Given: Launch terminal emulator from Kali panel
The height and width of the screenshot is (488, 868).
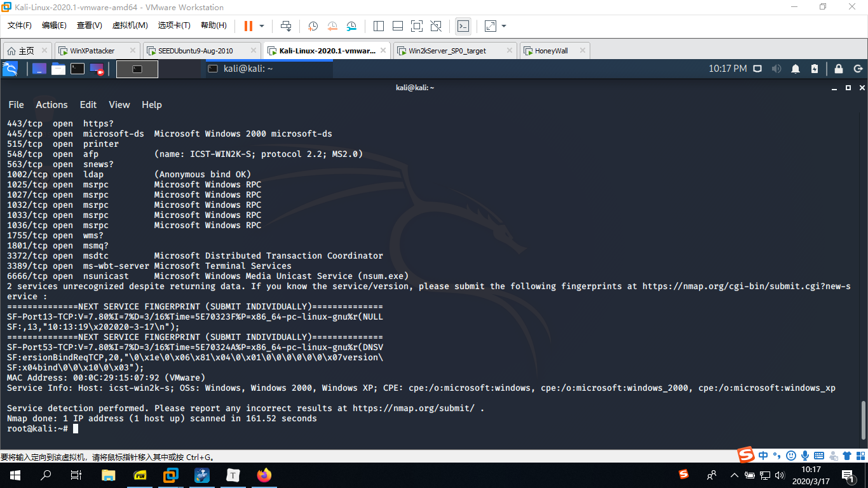Looking at the screenshot, I should (x=78, y=69).
